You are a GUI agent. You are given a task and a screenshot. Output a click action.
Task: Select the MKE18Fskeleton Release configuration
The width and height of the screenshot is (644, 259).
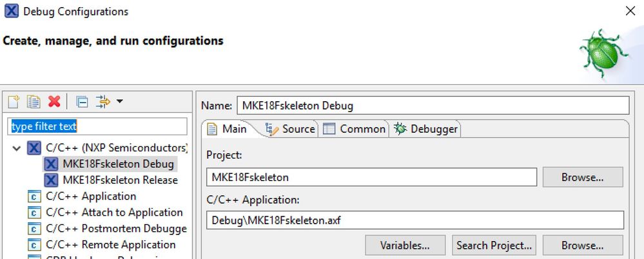coord(120,180)
